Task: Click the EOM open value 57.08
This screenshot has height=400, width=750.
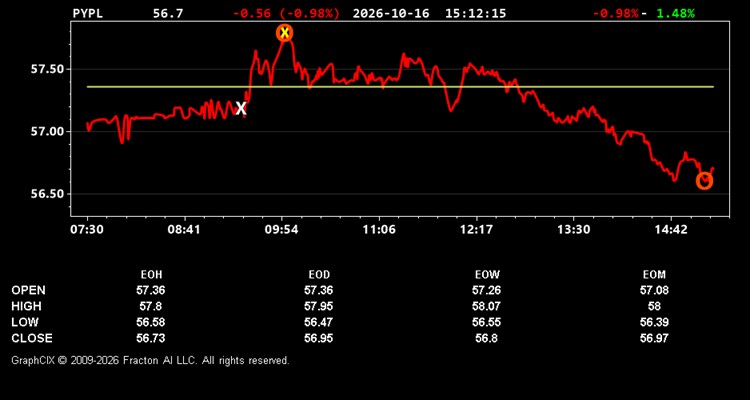Action: tap(654, 290)
